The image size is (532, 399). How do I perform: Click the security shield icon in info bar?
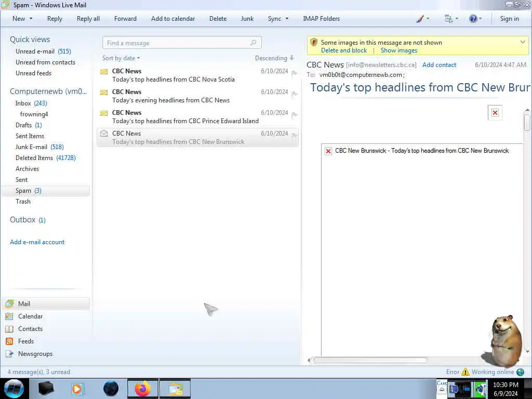pos(314,43)
